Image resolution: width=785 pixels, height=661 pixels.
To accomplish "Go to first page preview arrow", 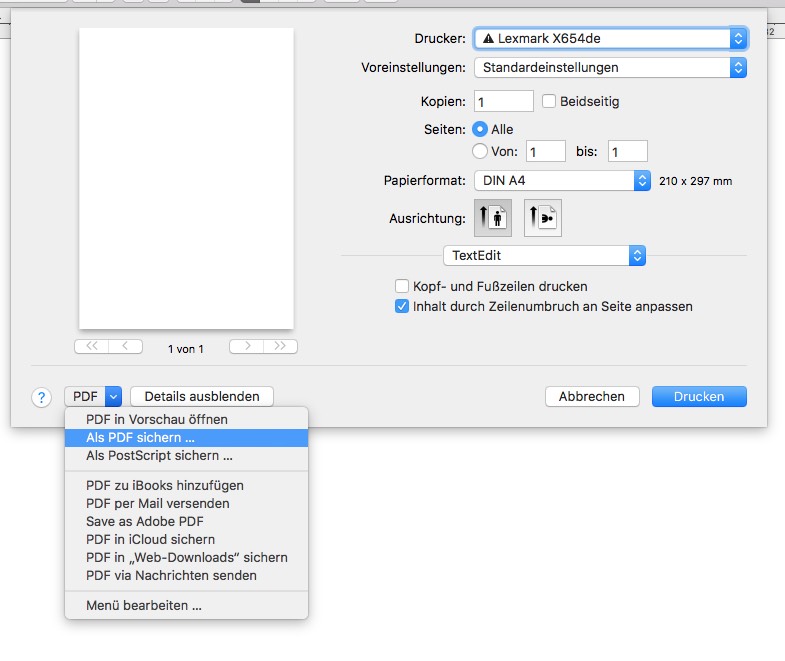I will coord(92,346).
